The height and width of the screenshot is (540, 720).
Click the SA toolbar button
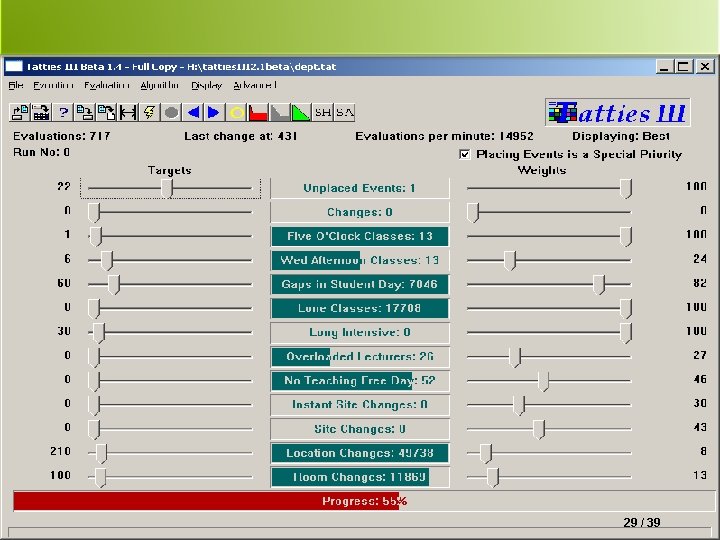(x=344, y=112)
